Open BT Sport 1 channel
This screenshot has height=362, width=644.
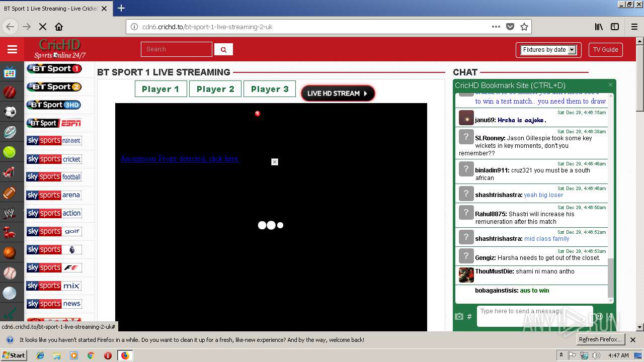tap(54, 68)
